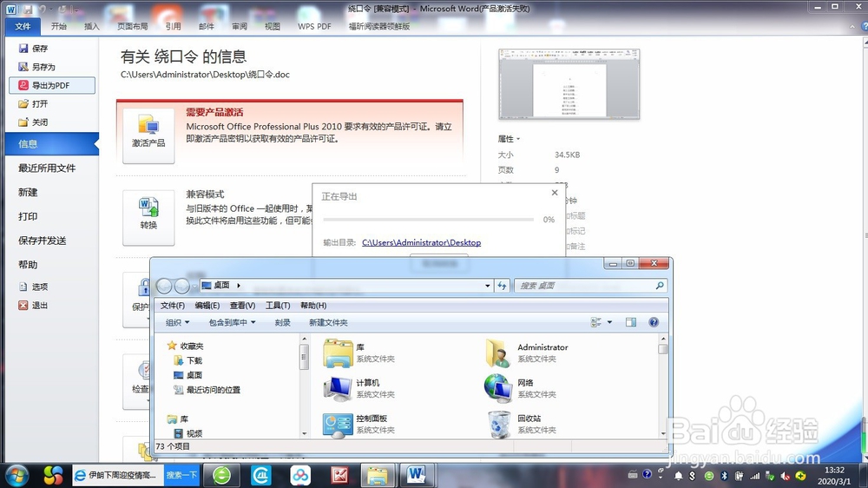868x488 pixels.
Task: Exit Word via the Exit item
Action: [33, 305]
